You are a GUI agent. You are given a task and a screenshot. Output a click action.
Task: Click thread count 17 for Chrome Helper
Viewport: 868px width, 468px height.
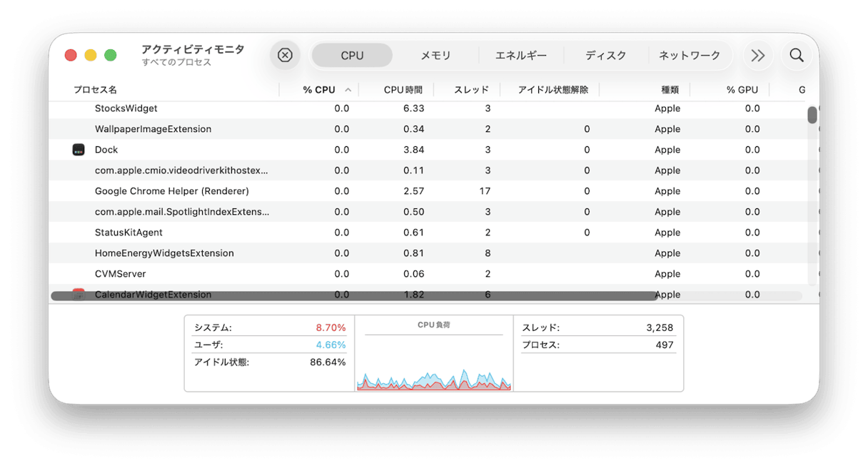click(x=485, y=191)
